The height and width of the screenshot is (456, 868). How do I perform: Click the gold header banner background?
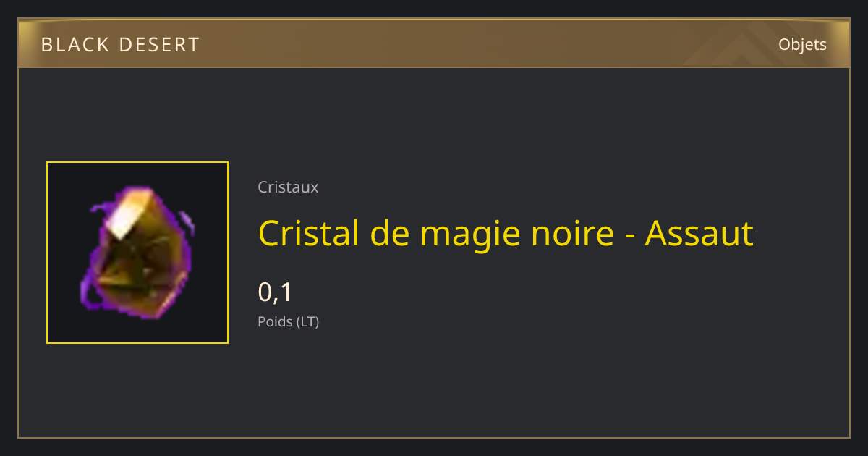[x=434, y=43]
